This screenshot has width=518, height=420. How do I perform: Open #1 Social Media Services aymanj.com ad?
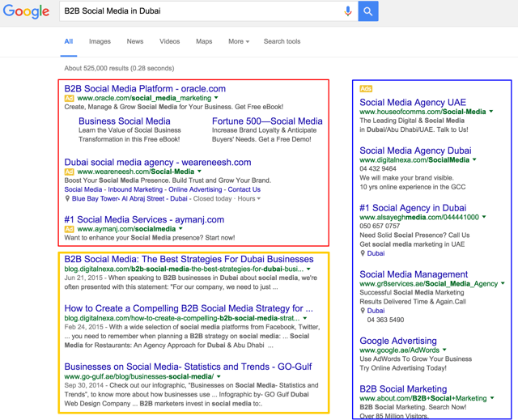click(x=144, y=219)
